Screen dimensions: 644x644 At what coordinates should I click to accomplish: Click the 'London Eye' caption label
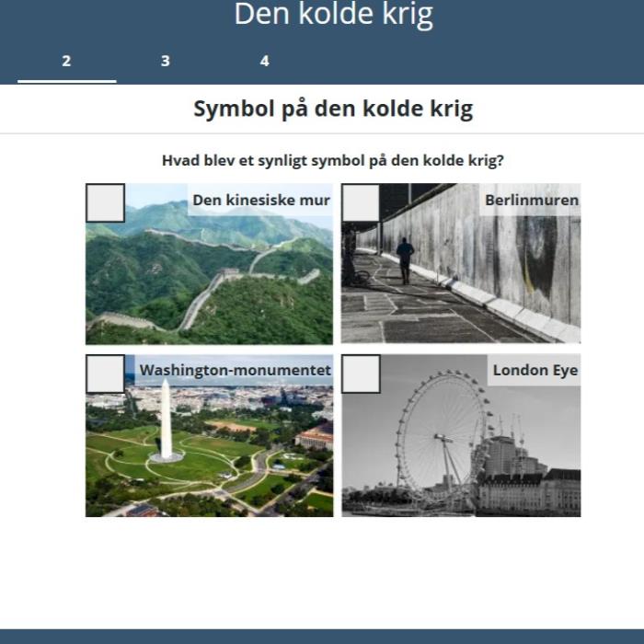click(535, 371)
